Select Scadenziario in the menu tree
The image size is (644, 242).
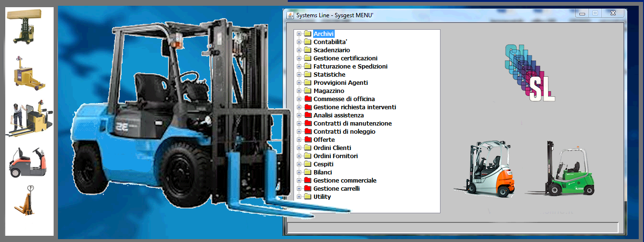point(331,50)
